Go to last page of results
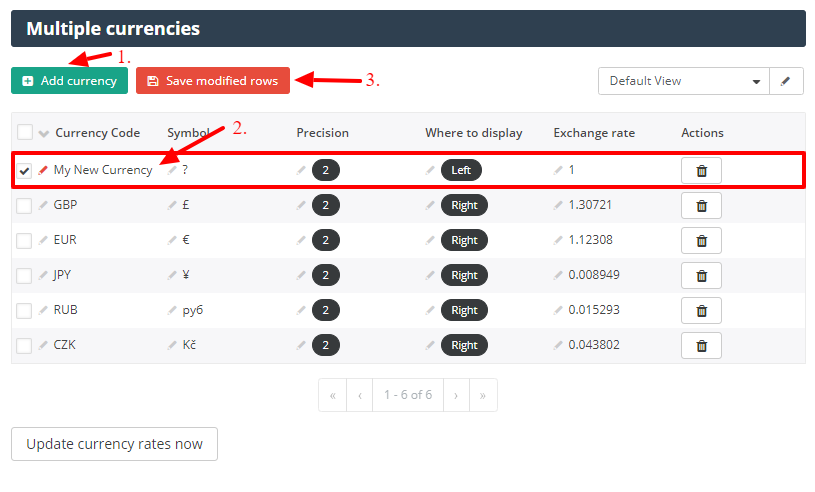 coord(483,395)
